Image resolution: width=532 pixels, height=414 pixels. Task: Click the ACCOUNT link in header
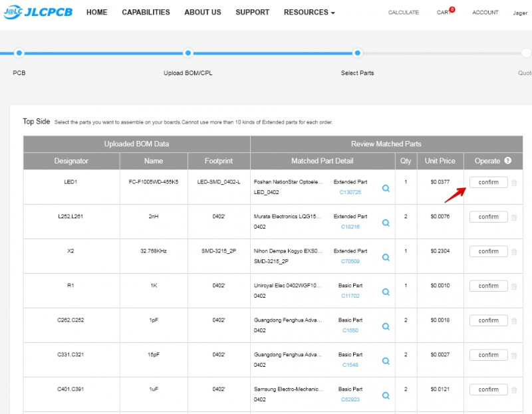click(485, 13)
